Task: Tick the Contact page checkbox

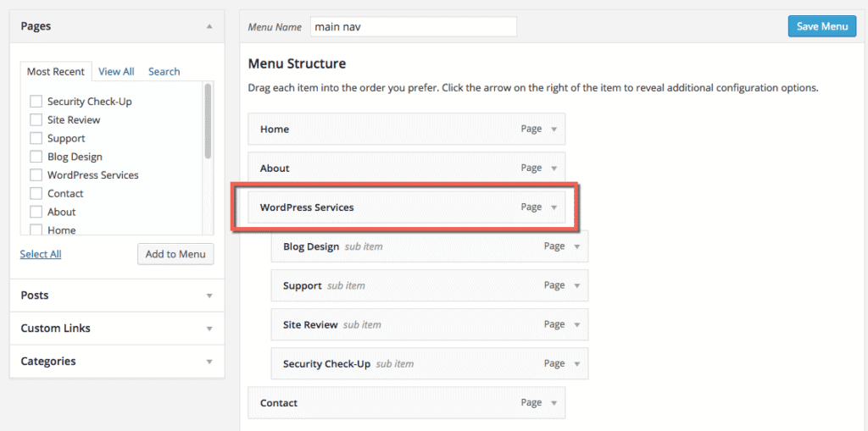Action: coord(36,194)
